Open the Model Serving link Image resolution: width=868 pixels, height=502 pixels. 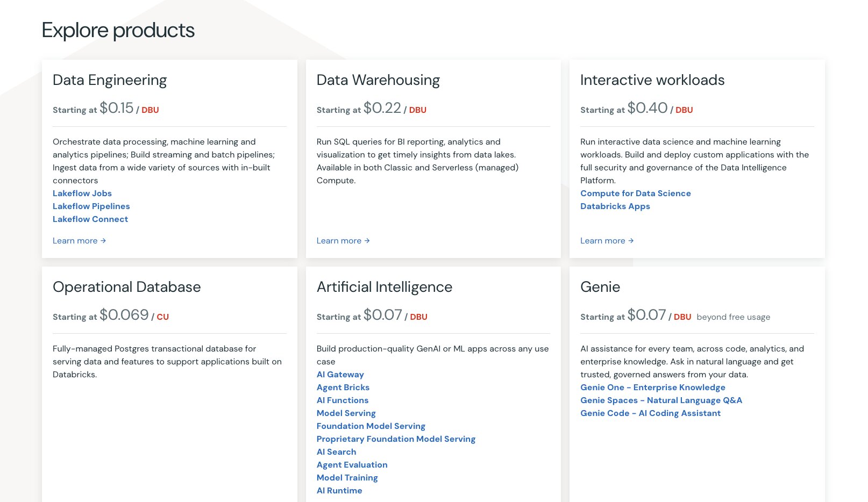click(346, 413)
